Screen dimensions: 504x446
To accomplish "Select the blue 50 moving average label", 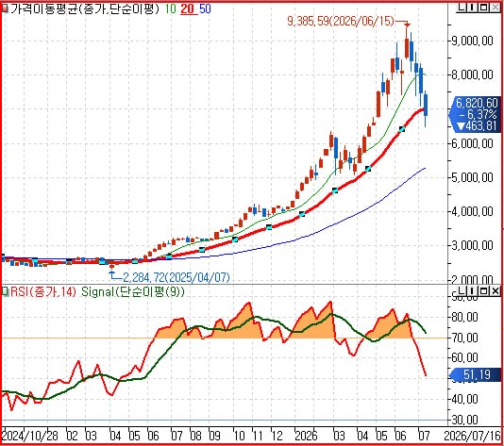I will click(x=205, y=9).
